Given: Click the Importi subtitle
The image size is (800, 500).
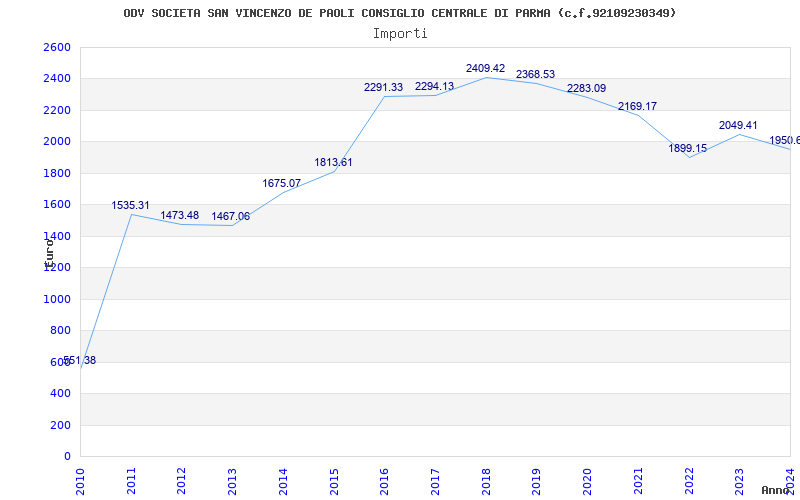Looking at the screenshot, I should point(400,34).
